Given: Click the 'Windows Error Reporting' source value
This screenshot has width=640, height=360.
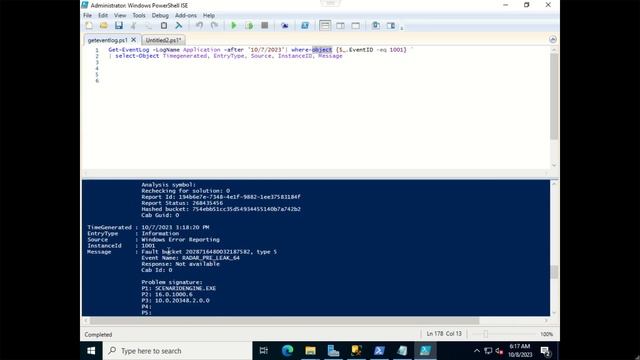Looking at the screenshot, I should coord(180,240).
